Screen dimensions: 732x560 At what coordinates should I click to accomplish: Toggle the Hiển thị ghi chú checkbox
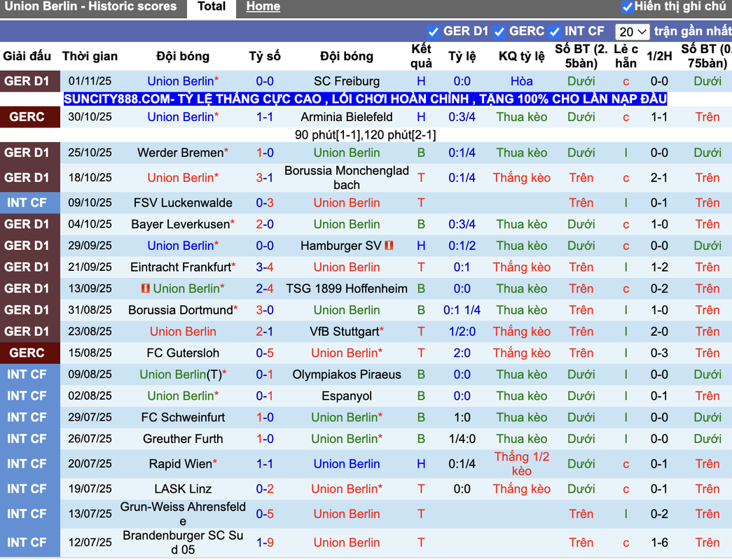coord(628,7)
